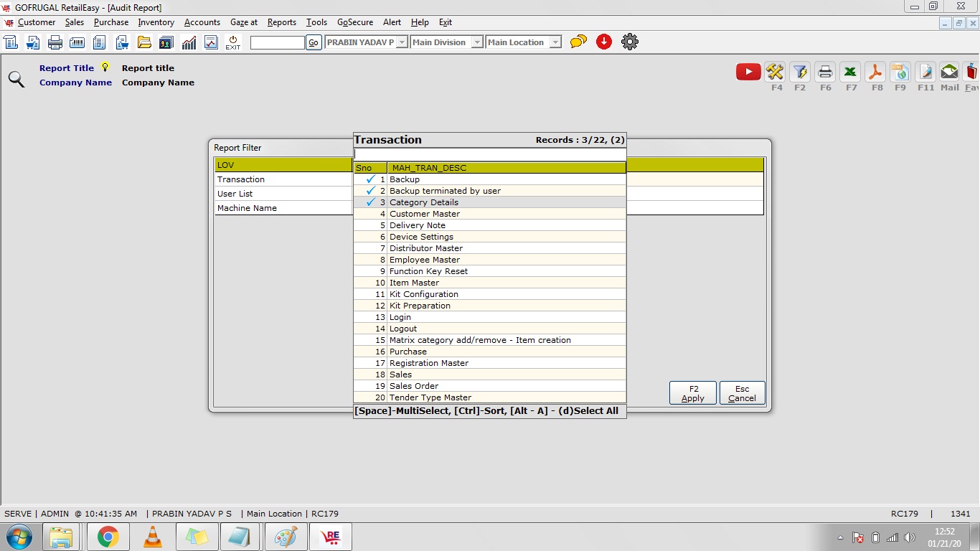The width and height of the screenshot is (980, 551).
Task: Open the settings gear icon in toolbar
Action: click(629, 42)
